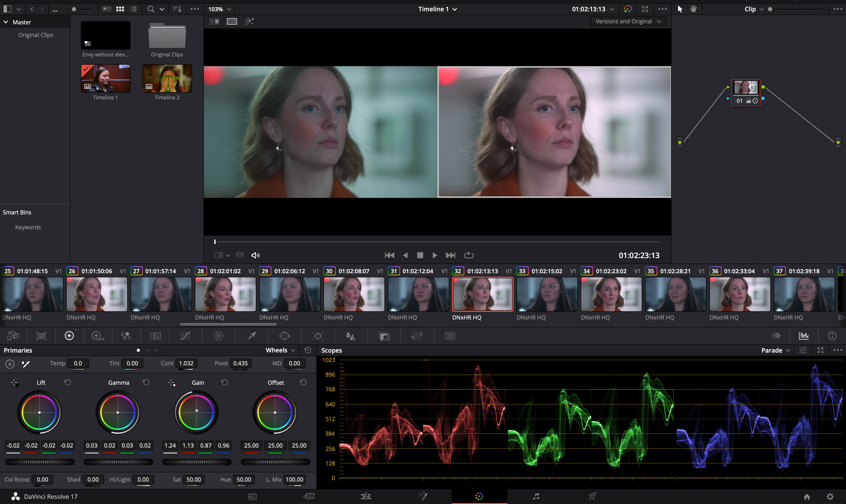Adjust the Lift master wheel slider
Screen dimensions: 846x504
point(40,462)
